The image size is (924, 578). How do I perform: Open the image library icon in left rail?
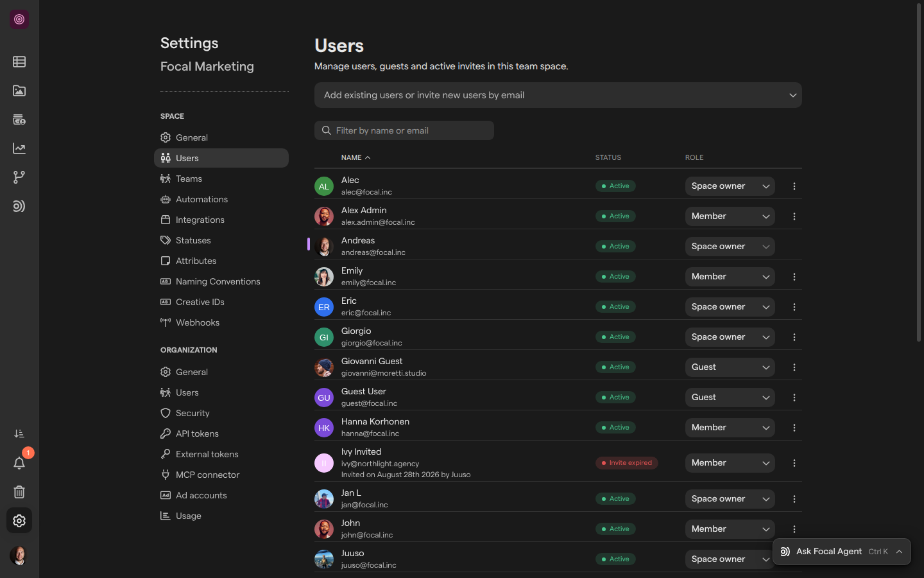point(19,91)
